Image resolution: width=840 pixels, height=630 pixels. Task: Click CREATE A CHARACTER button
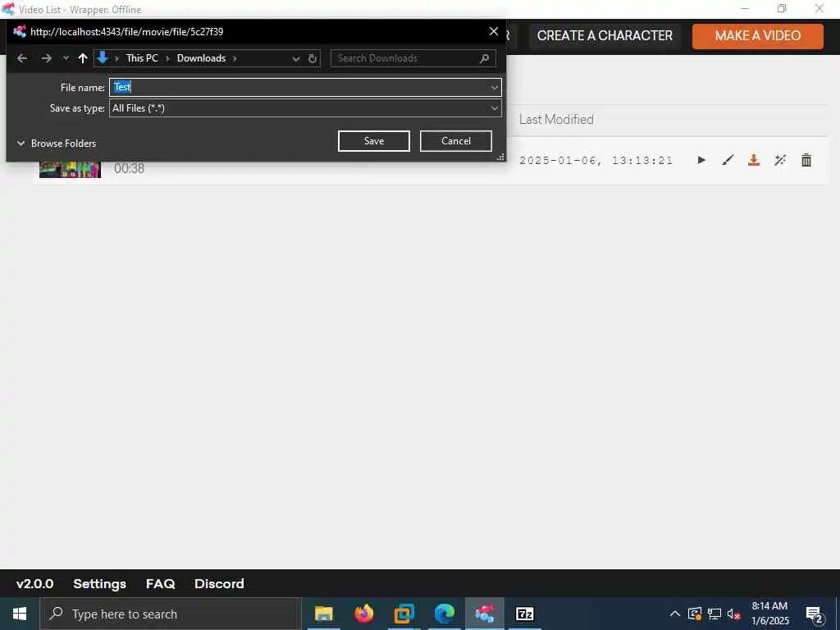[x=605, y=36]
